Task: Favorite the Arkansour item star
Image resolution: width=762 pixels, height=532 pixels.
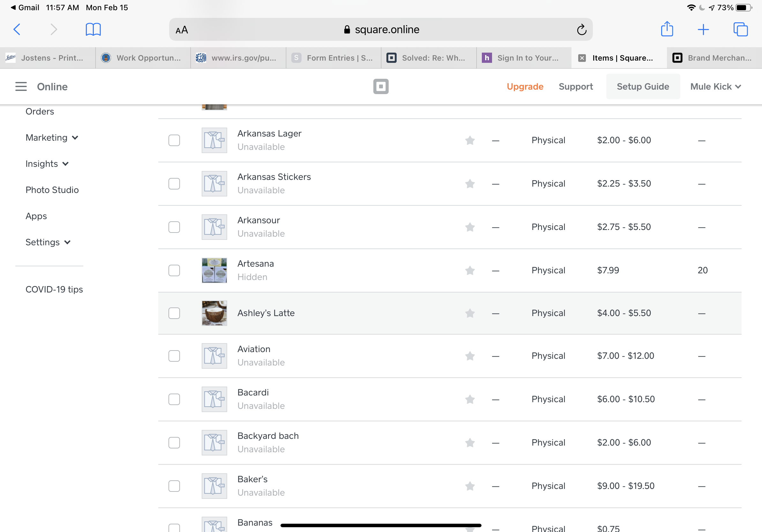Action: coord(470,227)
